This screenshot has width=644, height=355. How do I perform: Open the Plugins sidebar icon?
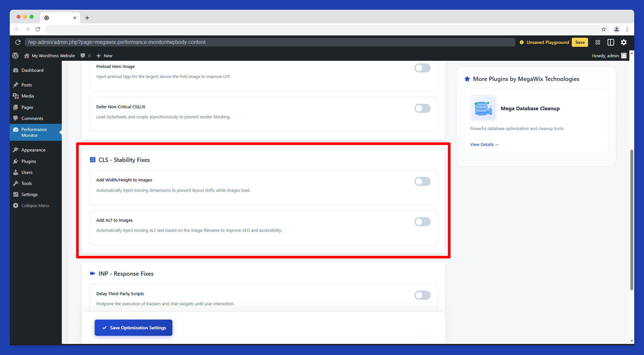tap(16, 161)
